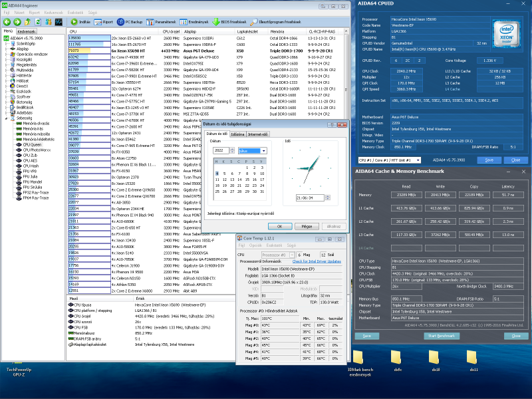This screenshot has height=399, width=532.
Task: Open TechPowerUp GPU-Z desktop icon
Action: tap(19, 372)
